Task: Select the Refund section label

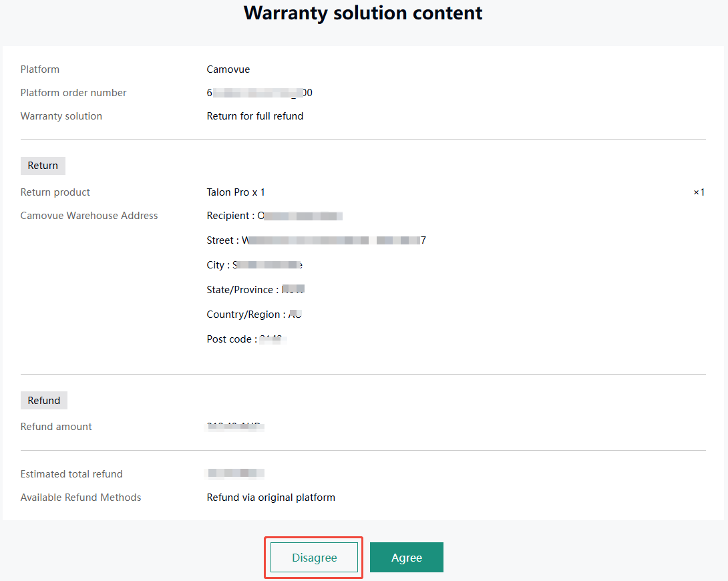Action: pos(43,401)
